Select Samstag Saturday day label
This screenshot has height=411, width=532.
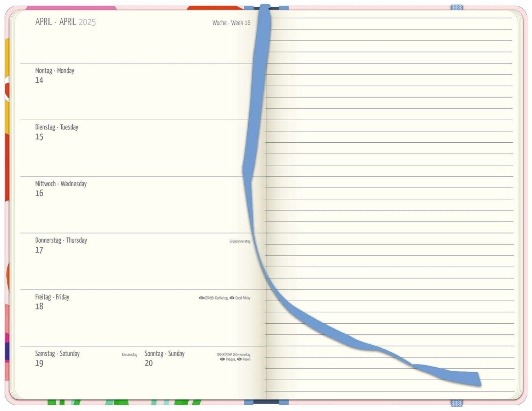tap(57, 354)
